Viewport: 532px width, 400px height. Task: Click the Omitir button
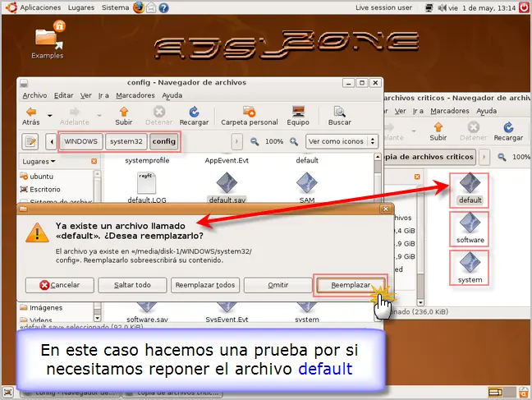277,285
